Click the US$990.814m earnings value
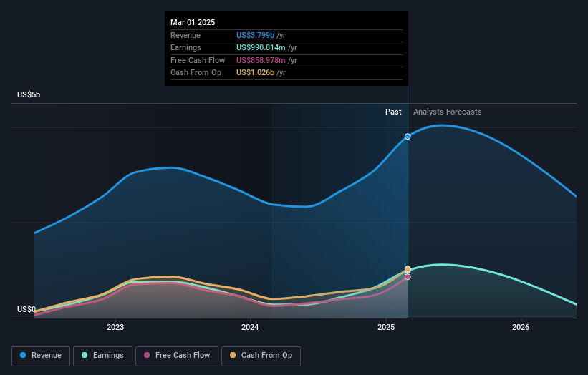588x375 pixels. tap(261, 47)
